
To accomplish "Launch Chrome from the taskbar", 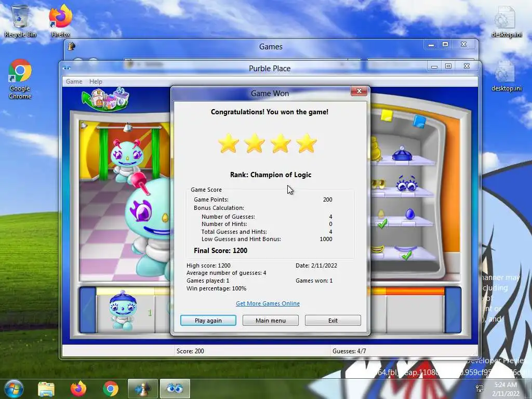I will pos(111,389).
